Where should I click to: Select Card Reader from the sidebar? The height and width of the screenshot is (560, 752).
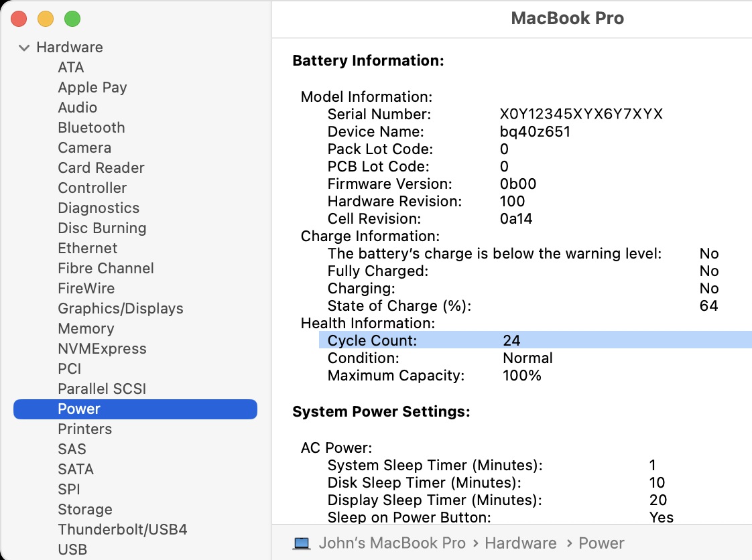[101, 167]
